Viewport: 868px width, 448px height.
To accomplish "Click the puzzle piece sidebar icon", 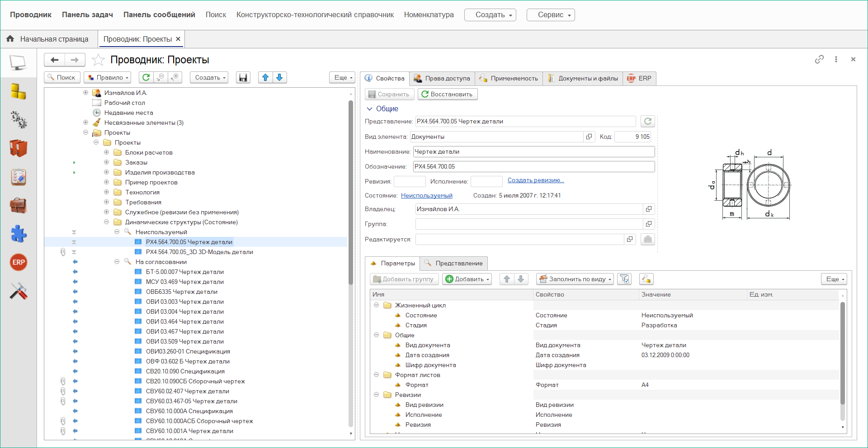I will tap(19, 234).
